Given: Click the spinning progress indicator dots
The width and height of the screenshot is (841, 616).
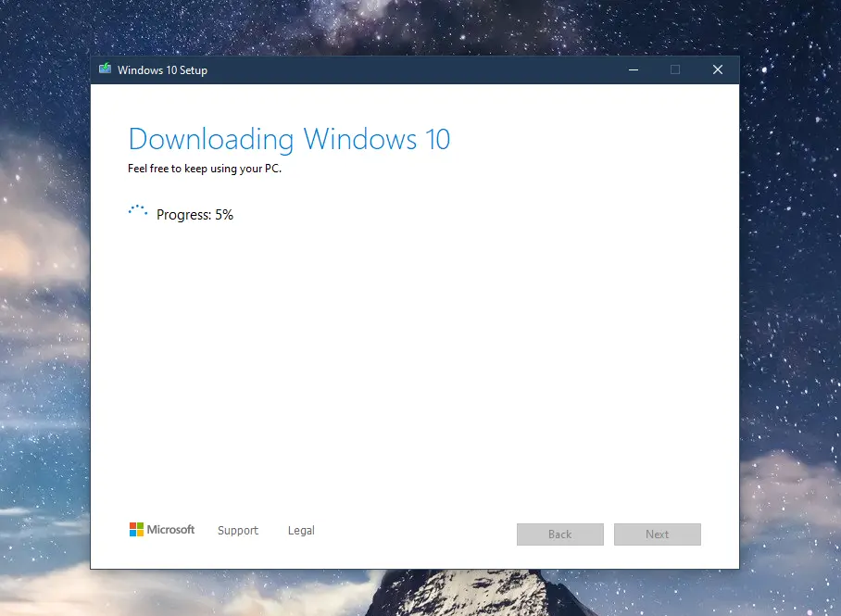Looking at the screenshot, I should coord(138,210).
